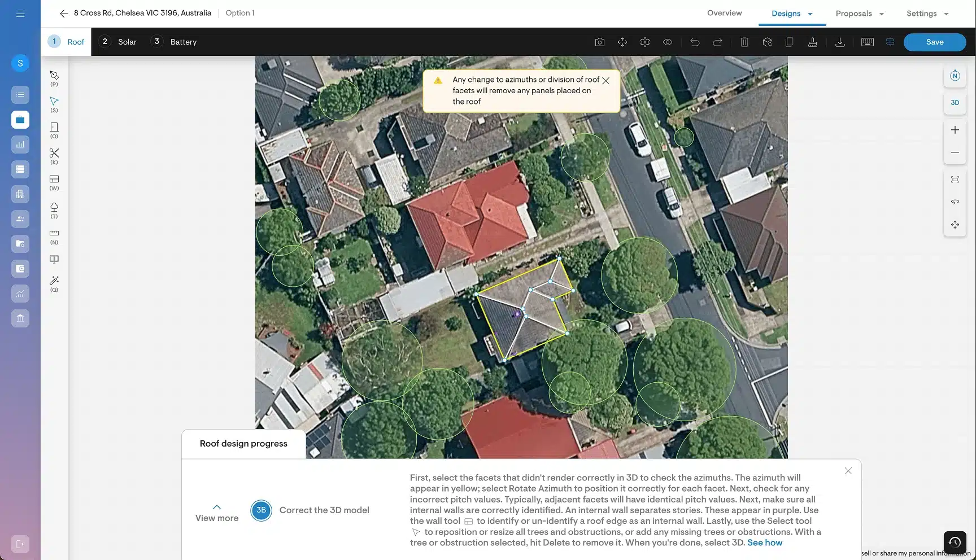Open the Designs dropdown menu
Screen dimensions: 976x560
click(792, 14)
